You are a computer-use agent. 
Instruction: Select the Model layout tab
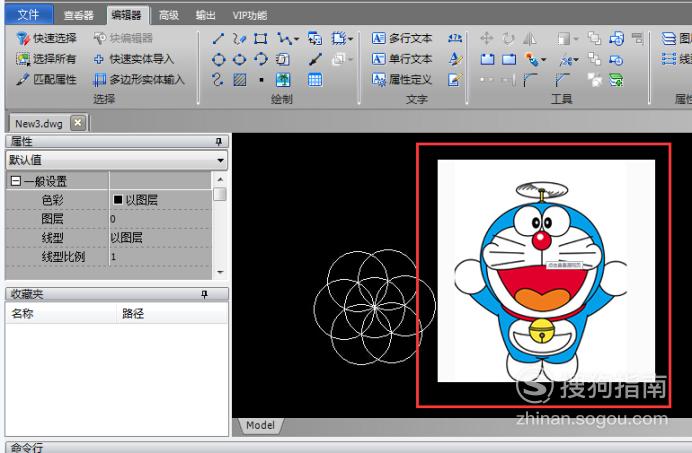tap(260, 425)
